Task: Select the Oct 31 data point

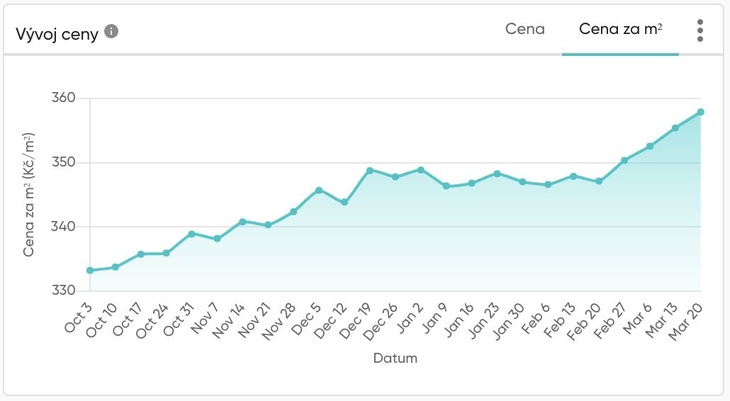Action: coord(191,234)
